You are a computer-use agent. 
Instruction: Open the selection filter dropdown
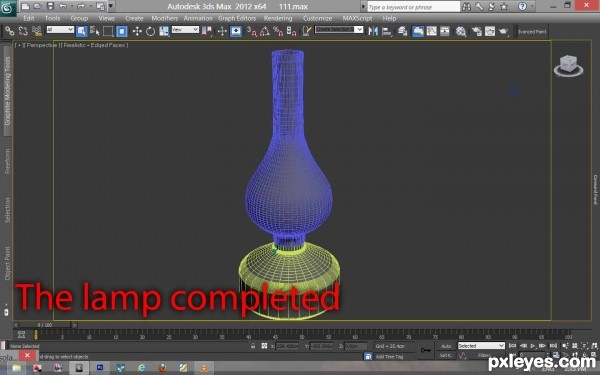click(60, 29)
